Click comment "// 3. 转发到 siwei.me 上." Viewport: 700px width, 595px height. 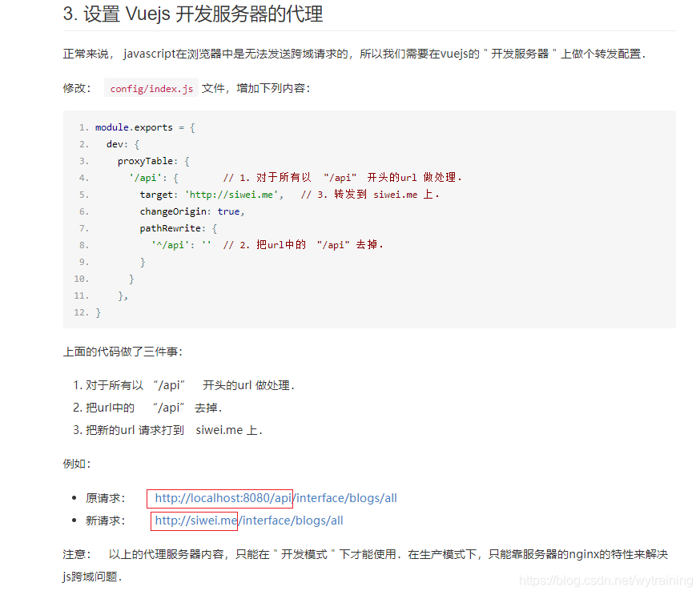click(370, 195)
